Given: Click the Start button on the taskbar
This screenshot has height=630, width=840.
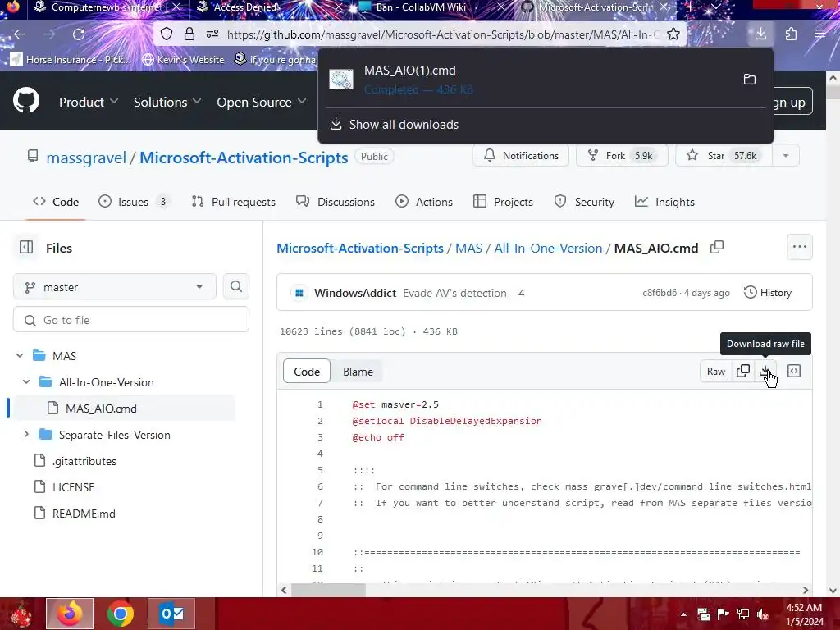Looking at the screenshot, I should pos(21,614).
